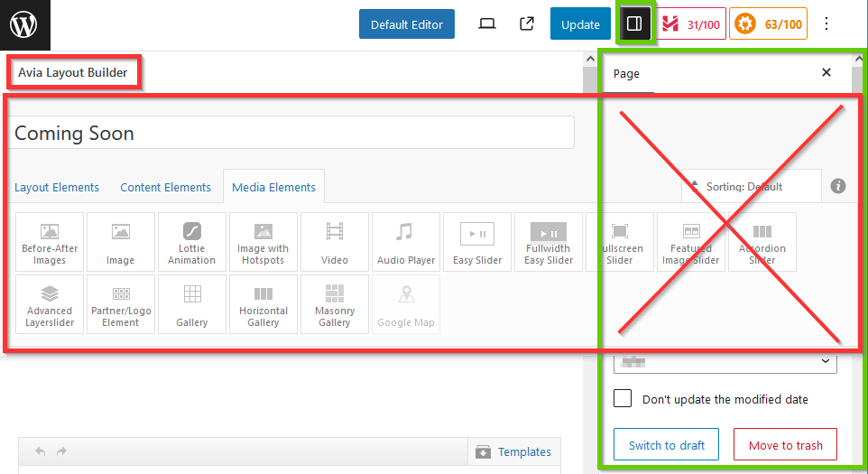Viewport: 868px width, 474px height.
Task: Select the Page tab in sidebar
Action: tap(627, 74)
